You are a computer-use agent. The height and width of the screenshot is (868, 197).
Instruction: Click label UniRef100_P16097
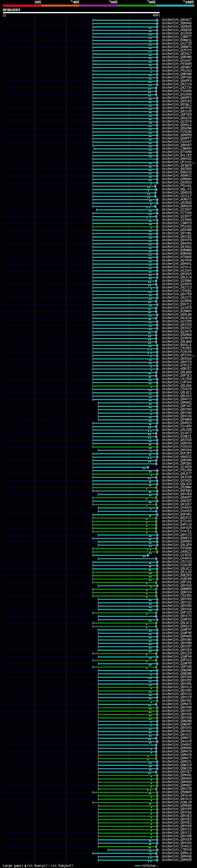click(x=177, y=142)
